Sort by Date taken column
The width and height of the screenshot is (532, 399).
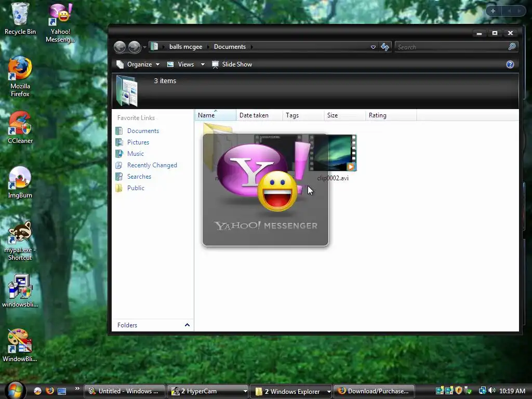click(259, 115)
